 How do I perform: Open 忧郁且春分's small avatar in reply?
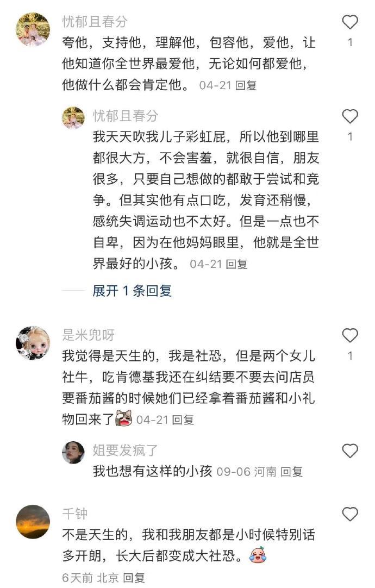click(x=73, y=118)
